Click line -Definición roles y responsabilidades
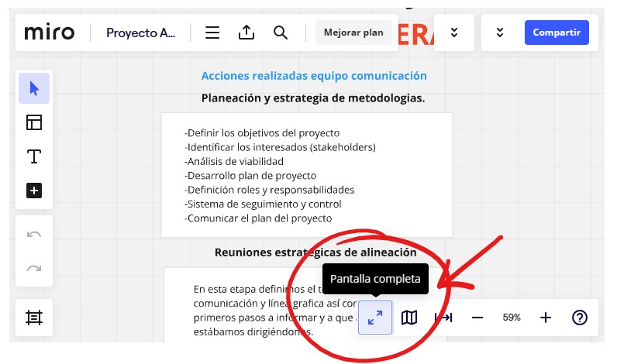The height and width of the screenshot is (364, 617). pos(269,190)
